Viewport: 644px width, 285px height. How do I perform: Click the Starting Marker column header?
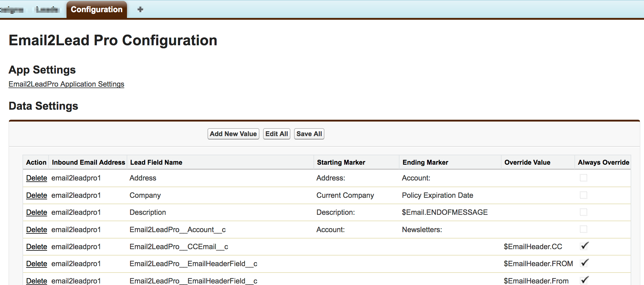point(341,162)
